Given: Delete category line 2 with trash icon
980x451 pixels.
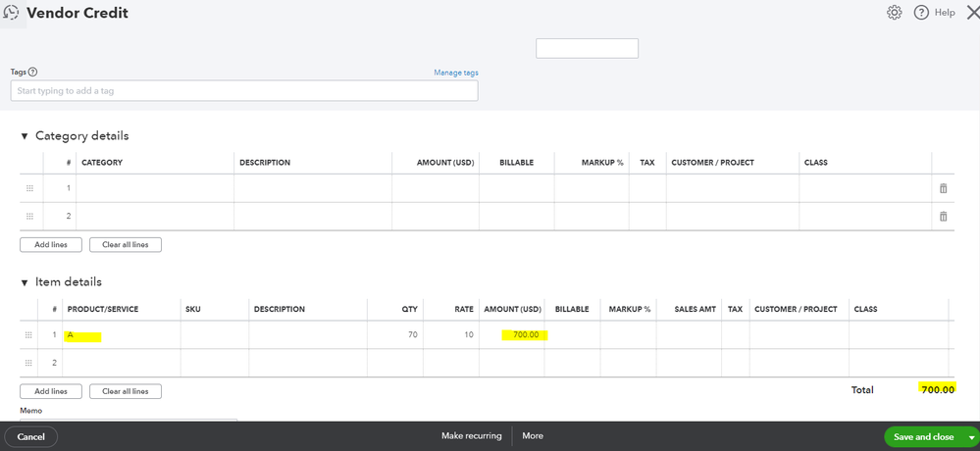Looking at the screenshot, I should pos(943,217).
